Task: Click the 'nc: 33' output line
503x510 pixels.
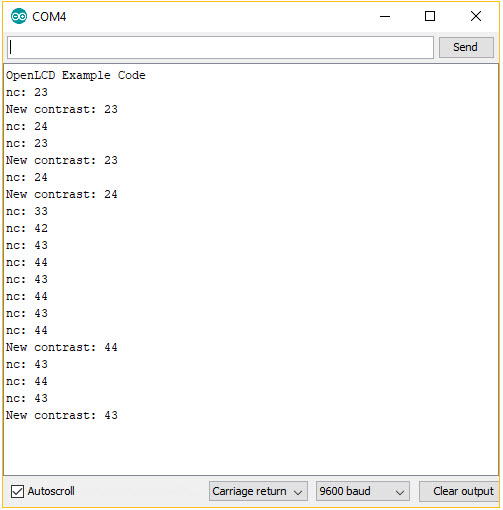Action: [x=27, y=211]
